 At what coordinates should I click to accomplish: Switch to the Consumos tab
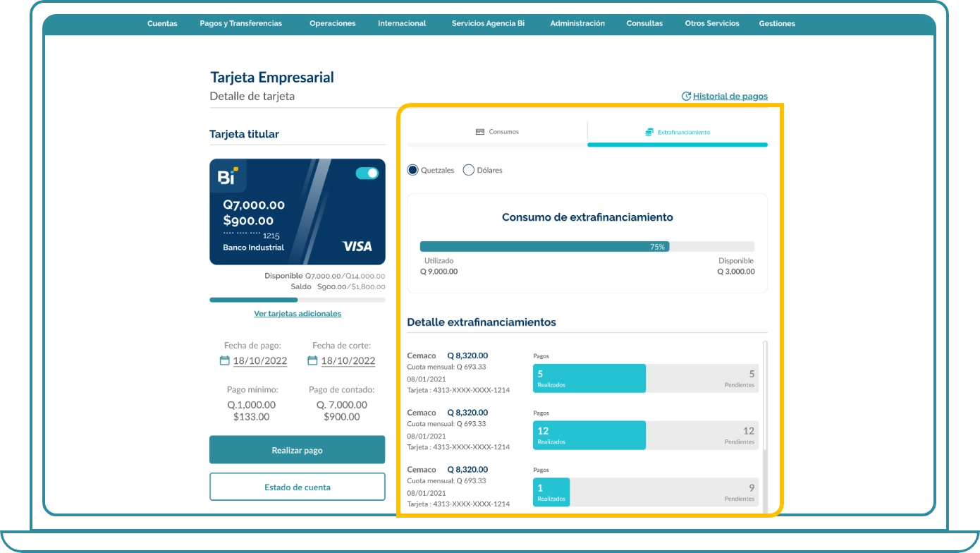(497, 133)
